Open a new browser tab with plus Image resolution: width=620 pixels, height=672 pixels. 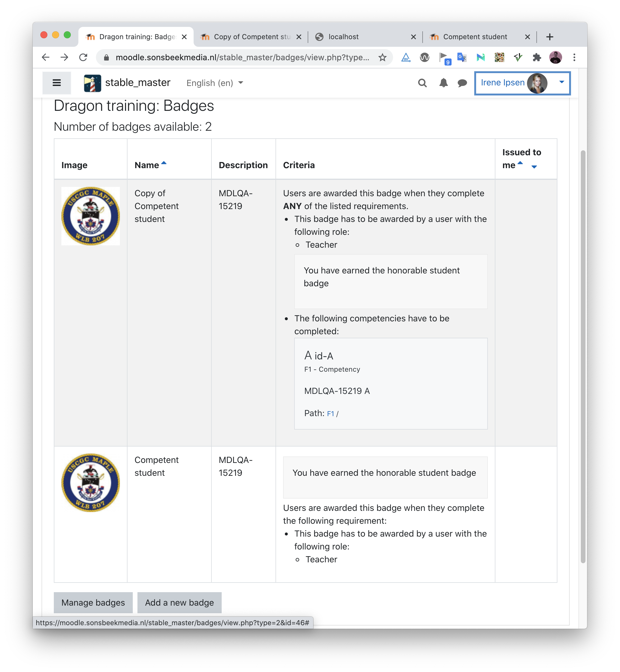click(x=549, y=37)
